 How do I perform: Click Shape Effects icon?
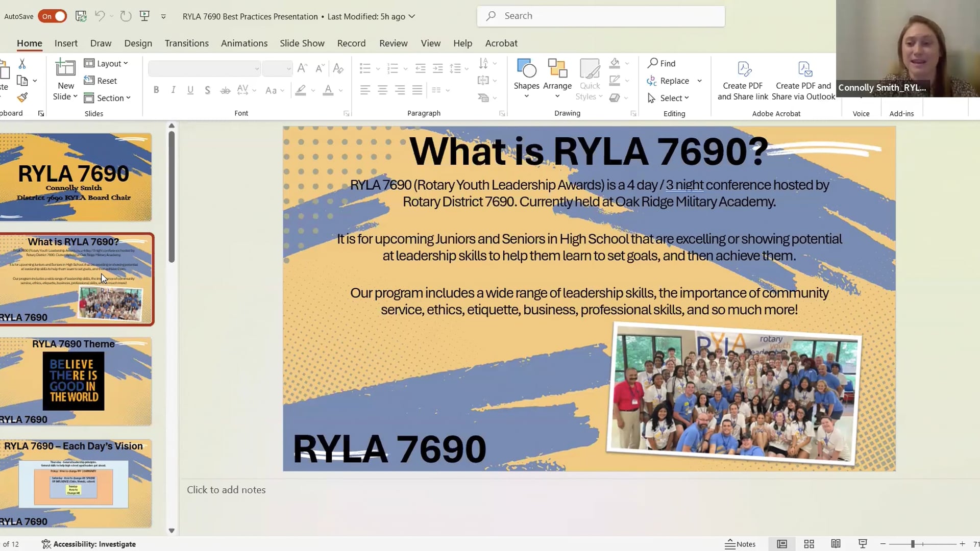(615, 97)
